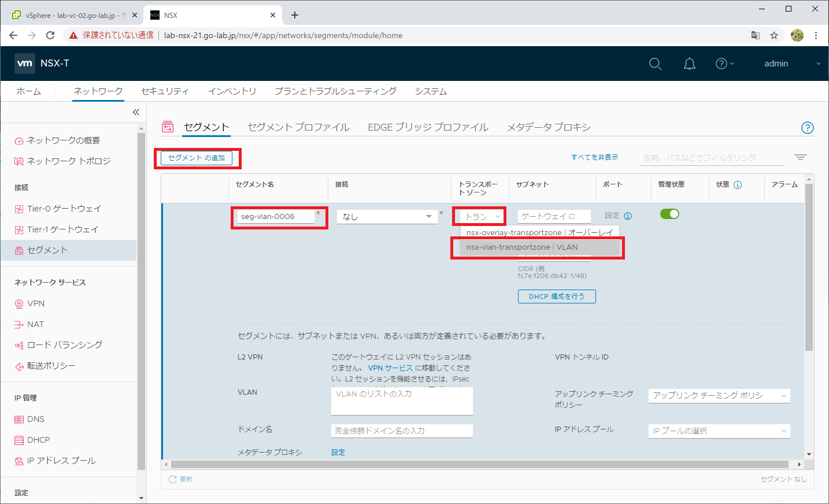Open the Chrome profile avatar

[x=797, y=35]
